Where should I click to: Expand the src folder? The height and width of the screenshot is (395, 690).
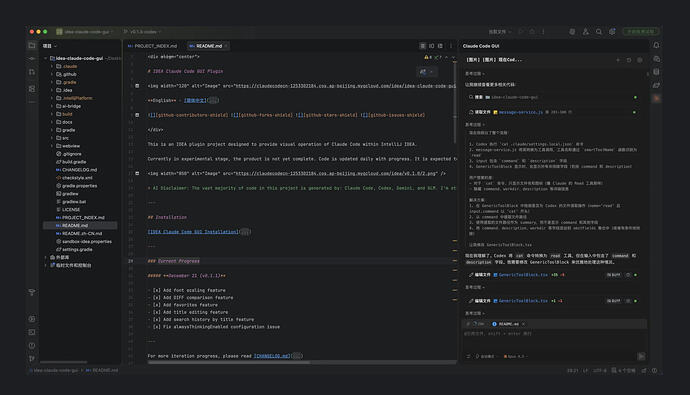point(52,138)
